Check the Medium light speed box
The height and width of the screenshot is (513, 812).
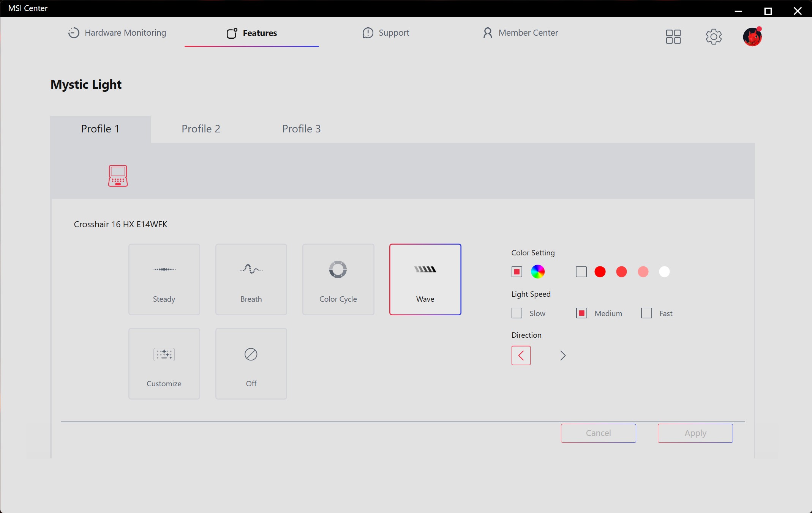tap(581, 313)
